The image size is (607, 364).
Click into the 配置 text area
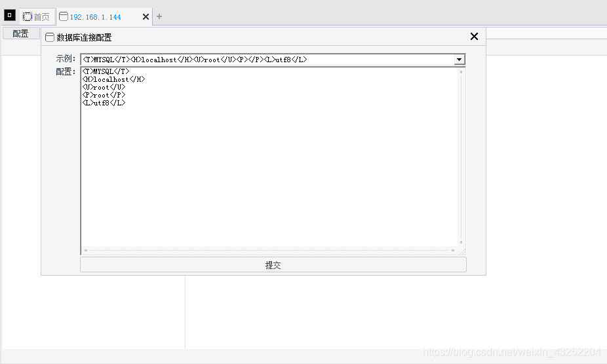[269, 156]
